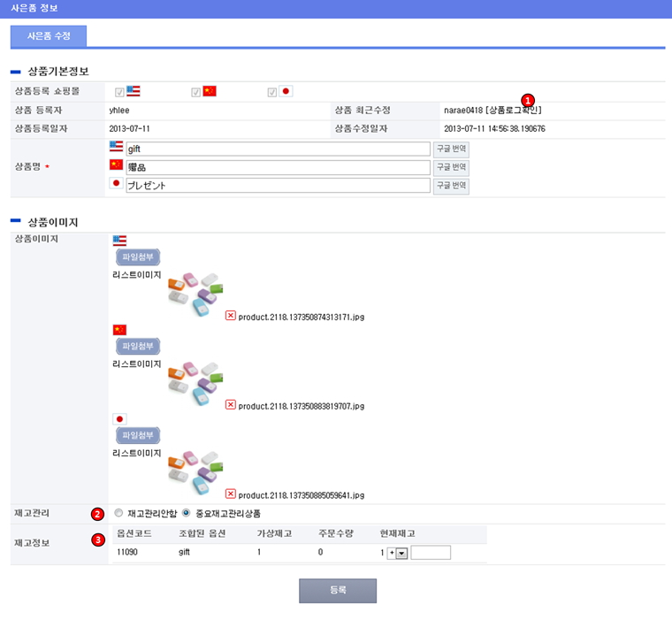The width and height of the screenshot is (672, 620).
Task: Select the 중요재고관리상품 radio button
Action: pos(187,513)
